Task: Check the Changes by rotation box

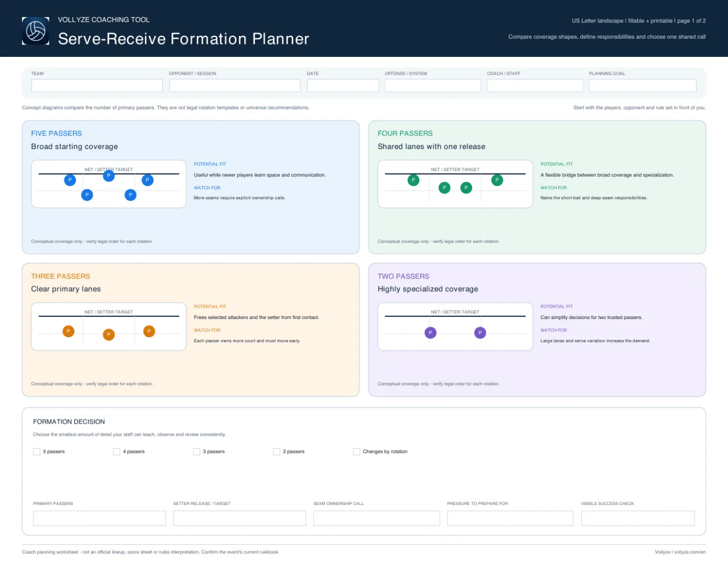Action: tap(357, 452)
